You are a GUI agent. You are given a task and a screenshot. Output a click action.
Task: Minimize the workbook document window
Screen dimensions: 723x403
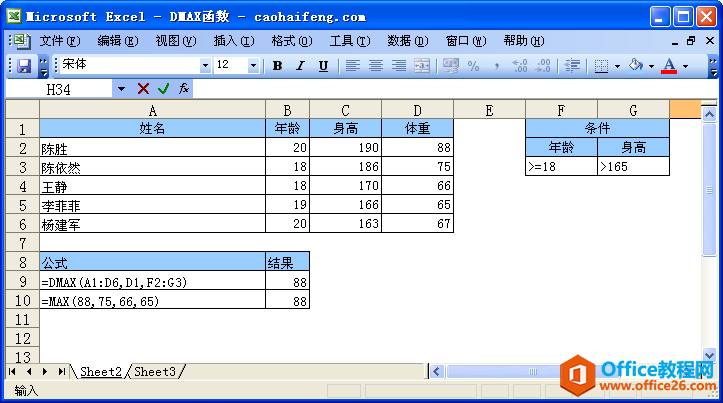[675, 41]
